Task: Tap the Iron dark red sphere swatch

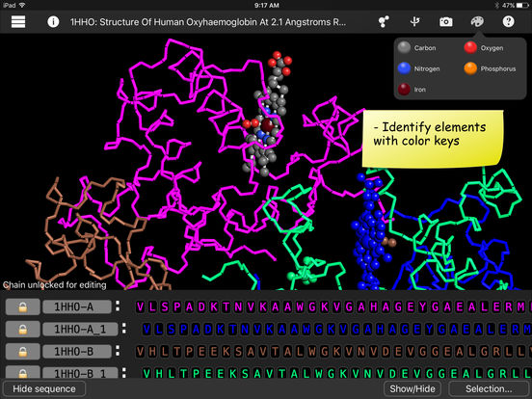Action: pos(404,90)
